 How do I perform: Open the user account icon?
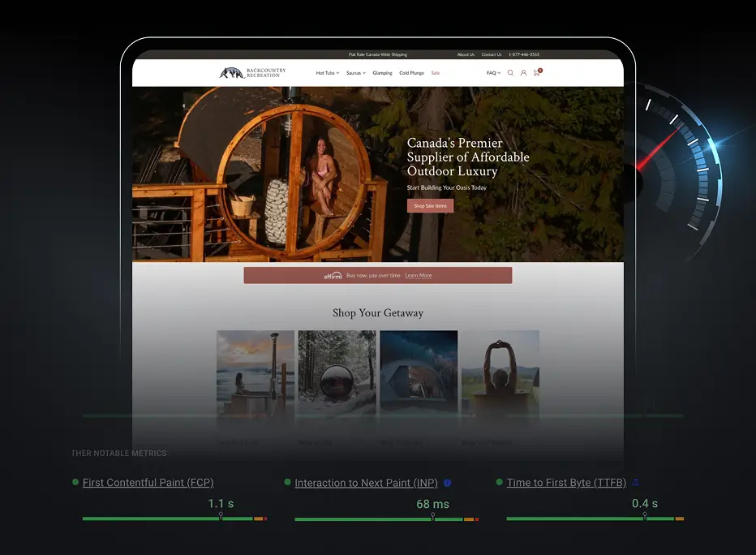(523, 73)
